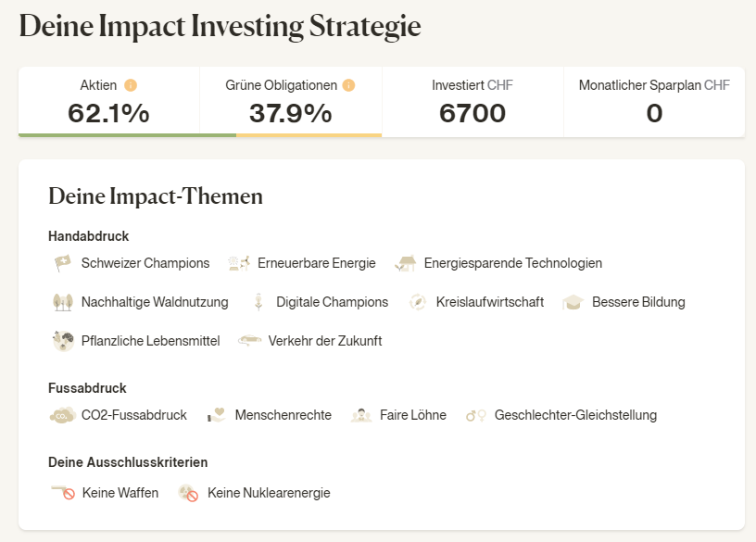Select the Investiert CHF 6700 tile

pos(472,102)
